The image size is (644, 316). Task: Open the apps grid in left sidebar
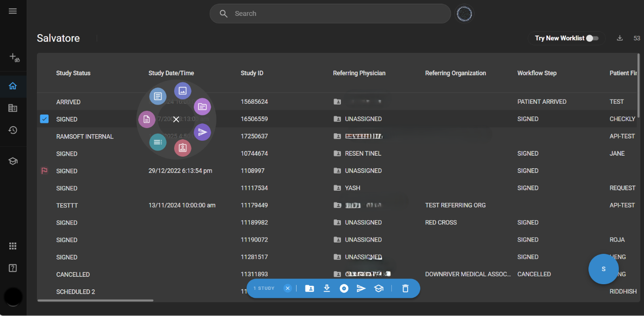[x=13, y=246]
